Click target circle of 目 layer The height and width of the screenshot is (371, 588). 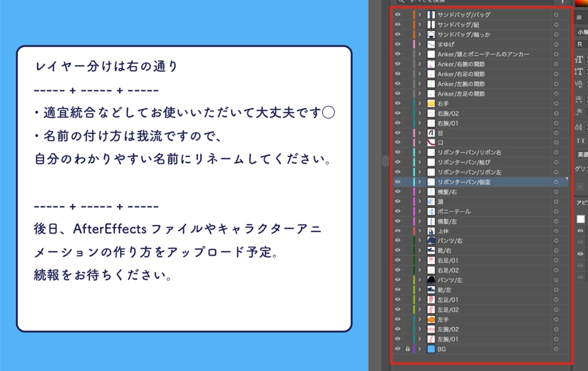pyautogui.click(x=556, y=133)
